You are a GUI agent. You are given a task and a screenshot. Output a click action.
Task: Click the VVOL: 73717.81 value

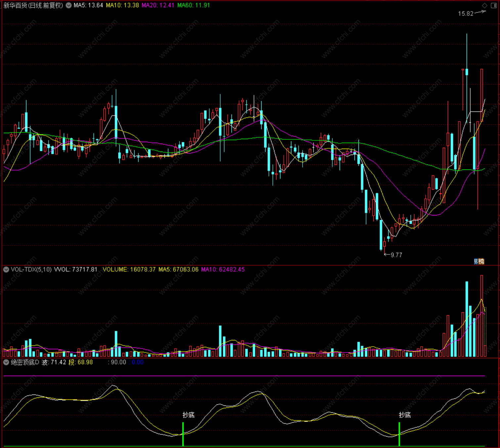coord(76,270)
